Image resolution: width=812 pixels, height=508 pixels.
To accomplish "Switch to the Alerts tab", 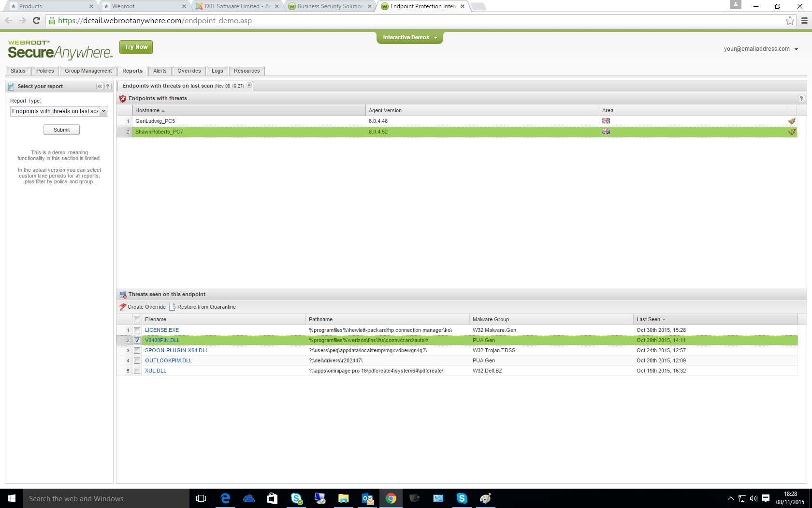I will click(x=160, y=71).
